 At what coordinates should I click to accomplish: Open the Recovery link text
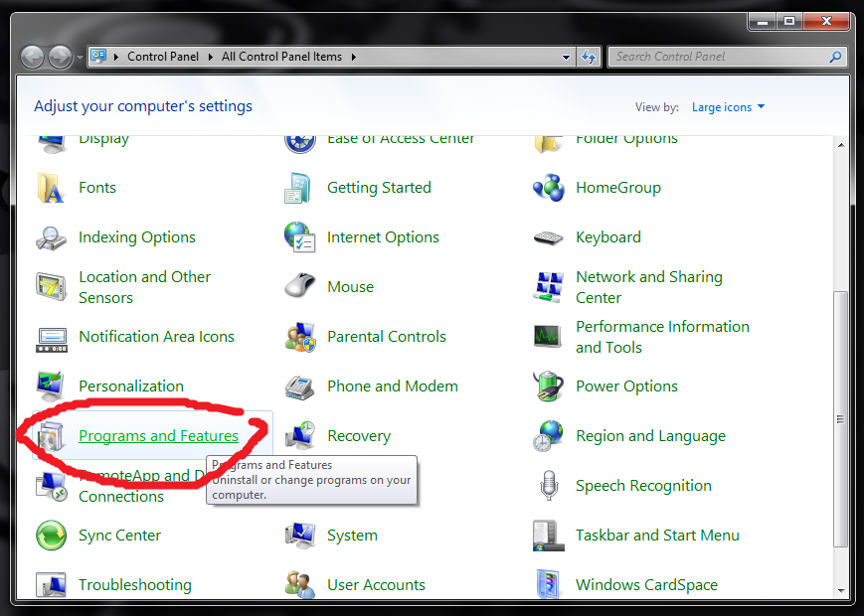[359, 436]
